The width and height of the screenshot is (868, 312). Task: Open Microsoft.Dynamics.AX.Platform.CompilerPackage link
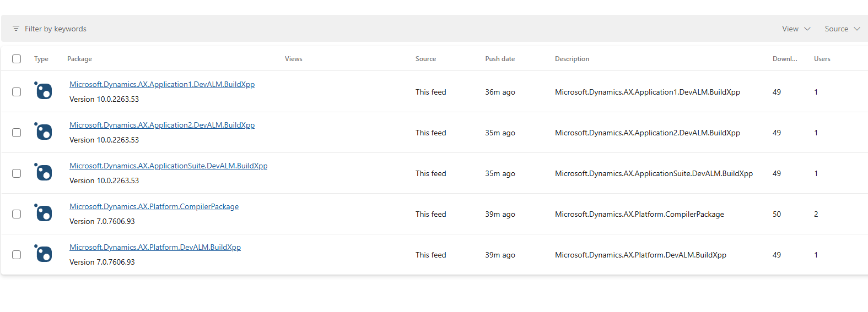pyautogui.click(x=154, y=206)
